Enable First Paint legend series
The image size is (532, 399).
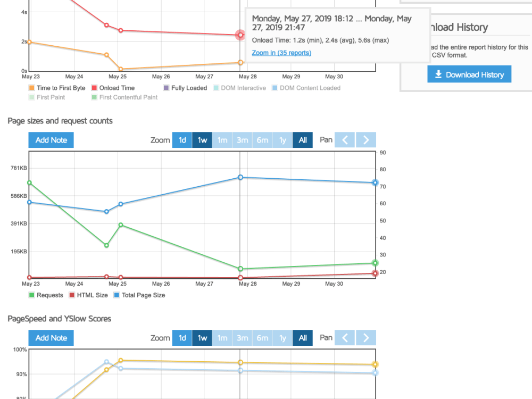[47, 97]
